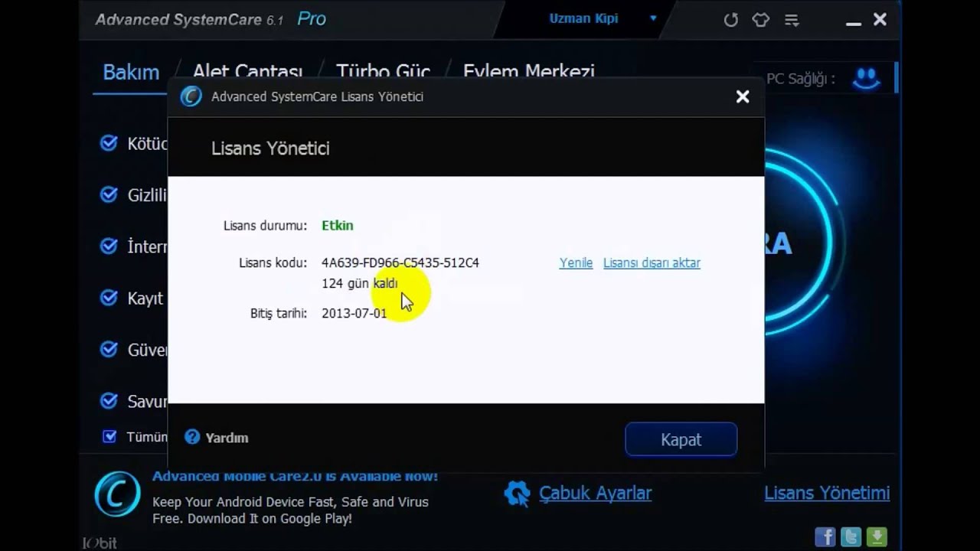This screenshot has height=551, width=980.
Task: Toggle the Savunma checkbox
Action: [109, 400]
